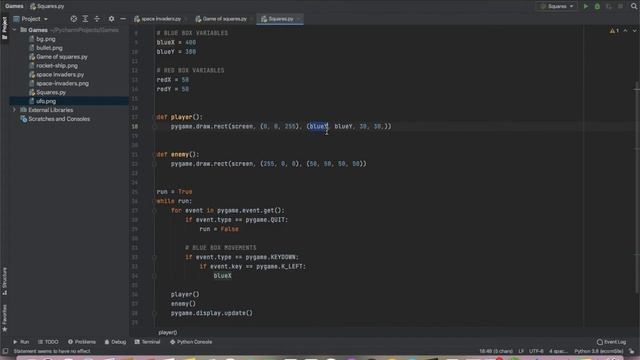The height and width of the screenshot is (360, 640).
Task: Open the Structure tool window stripe
Action: point(4,281)
